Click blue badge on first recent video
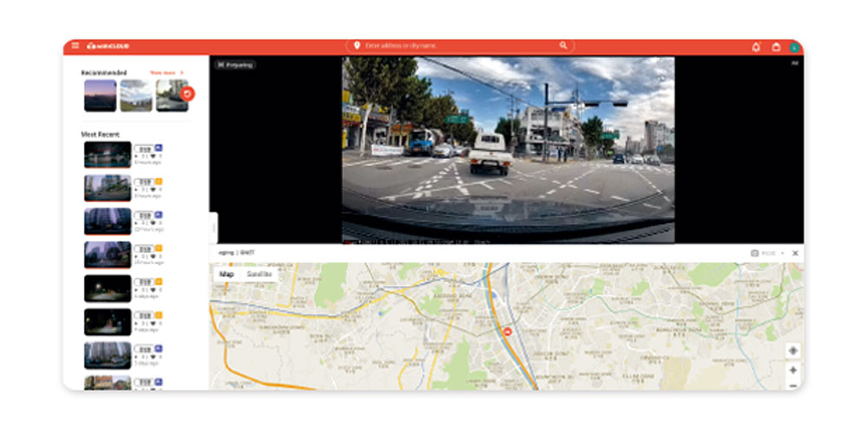This screenshot has height=428, width=868. [159, 148]
